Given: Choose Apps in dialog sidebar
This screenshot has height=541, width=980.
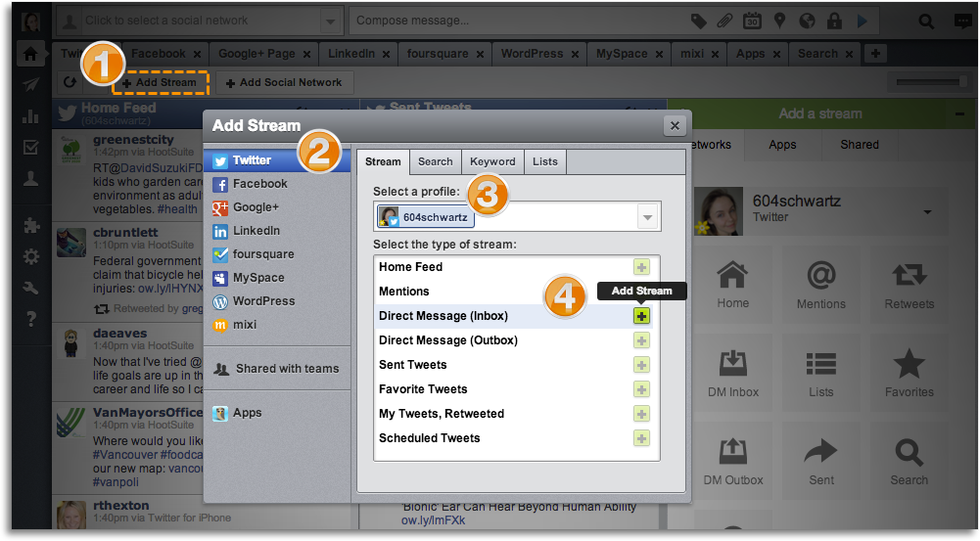Looking at the screenshot, I should [276, 413].
